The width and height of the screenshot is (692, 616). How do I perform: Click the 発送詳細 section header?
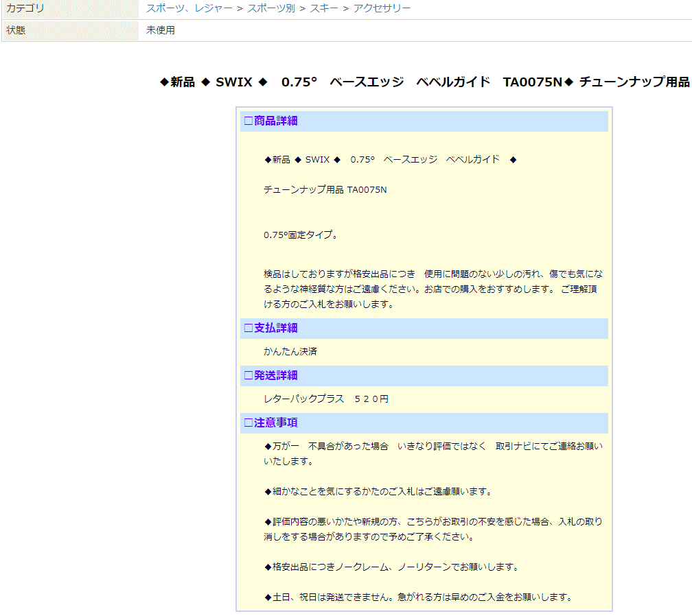pos(424,376)
